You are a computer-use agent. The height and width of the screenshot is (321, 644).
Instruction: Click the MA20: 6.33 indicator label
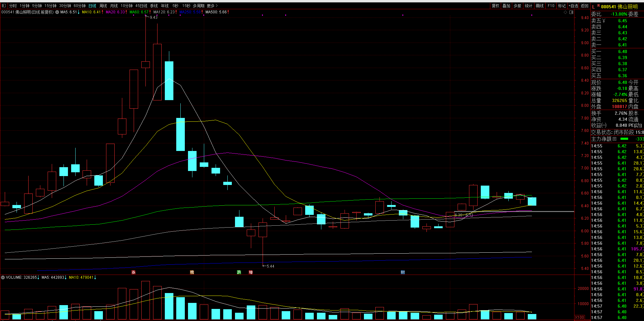pos(117,12)
